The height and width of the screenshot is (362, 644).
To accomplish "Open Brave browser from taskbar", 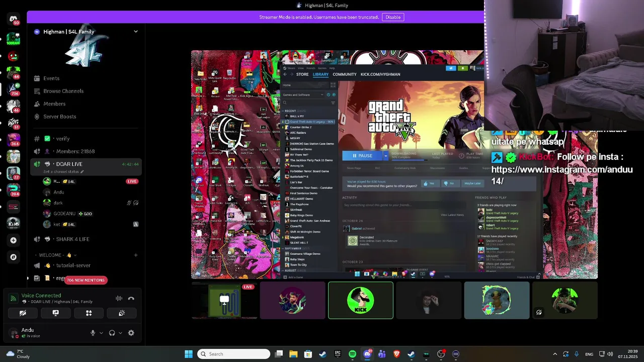I will tap(396, 354).
